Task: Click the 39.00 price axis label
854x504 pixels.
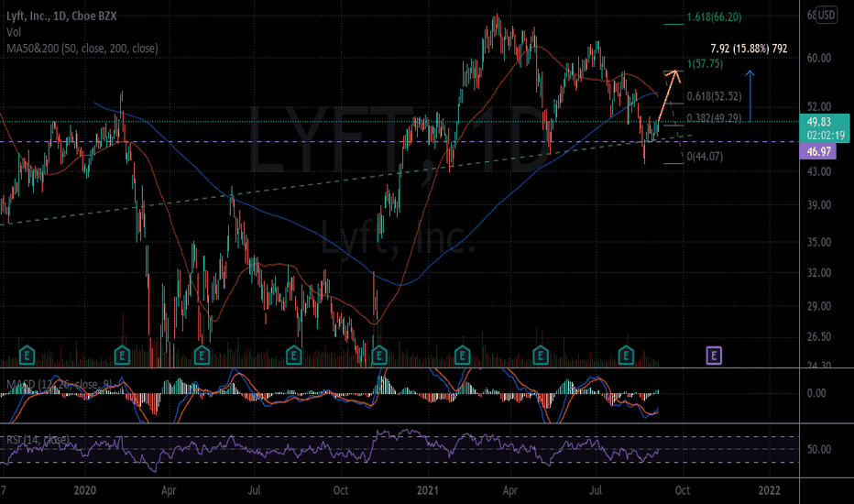Action: click(x=818, y=205)
